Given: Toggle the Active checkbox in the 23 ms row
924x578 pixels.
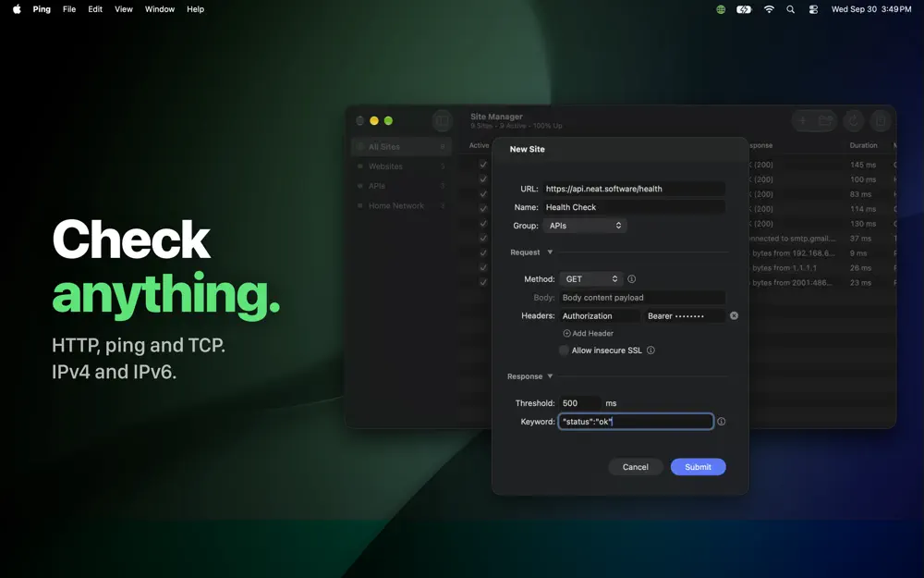Looking at the screenshot, I should point(483,282).
